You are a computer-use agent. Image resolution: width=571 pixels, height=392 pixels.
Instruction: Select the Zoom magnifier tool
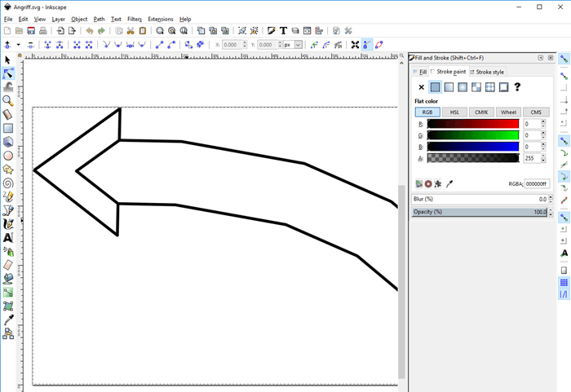(8, 100)
